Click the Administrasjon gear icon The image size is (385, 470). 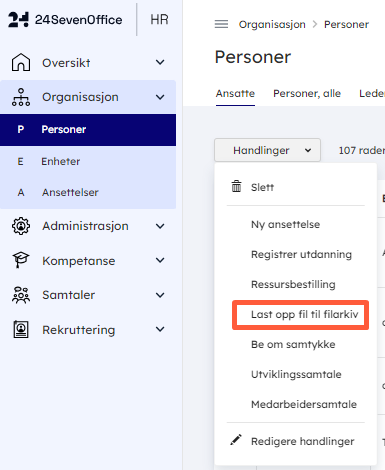pos(21,226)
